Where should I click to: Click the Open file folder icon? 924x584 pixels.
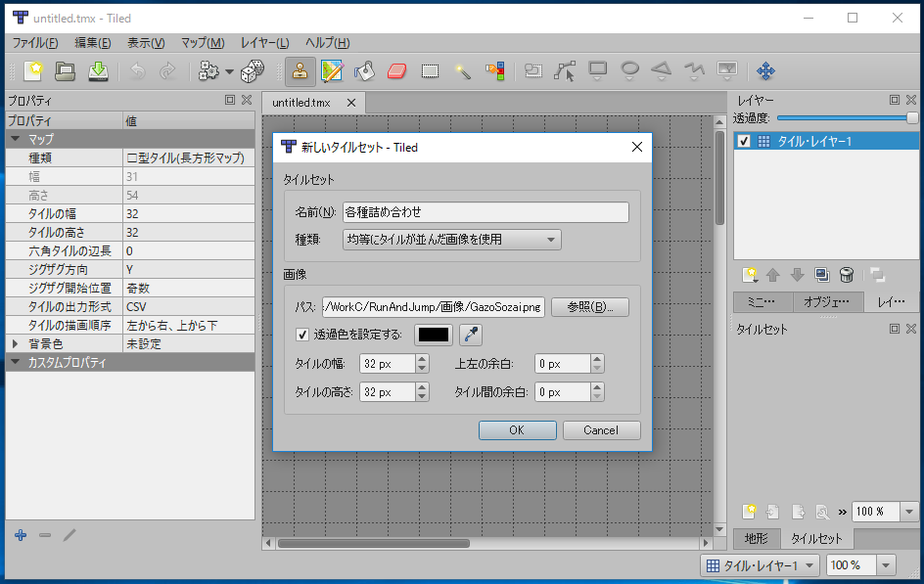click(x=65, y=70)
